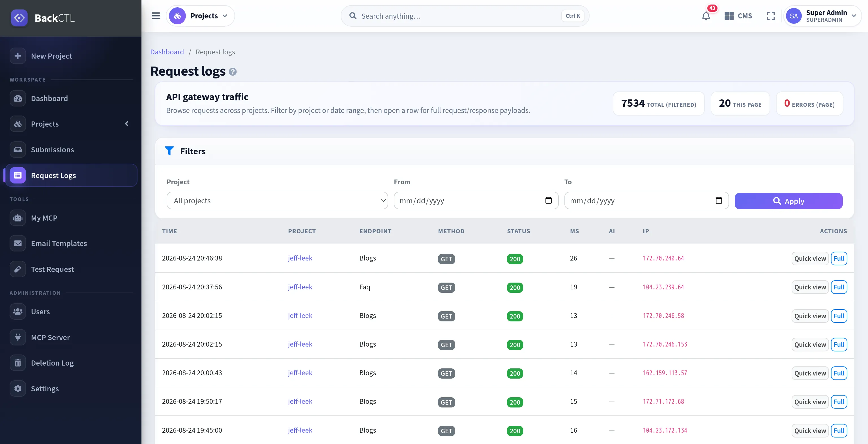Select Request Logs sidebar item

pos(71,175)
